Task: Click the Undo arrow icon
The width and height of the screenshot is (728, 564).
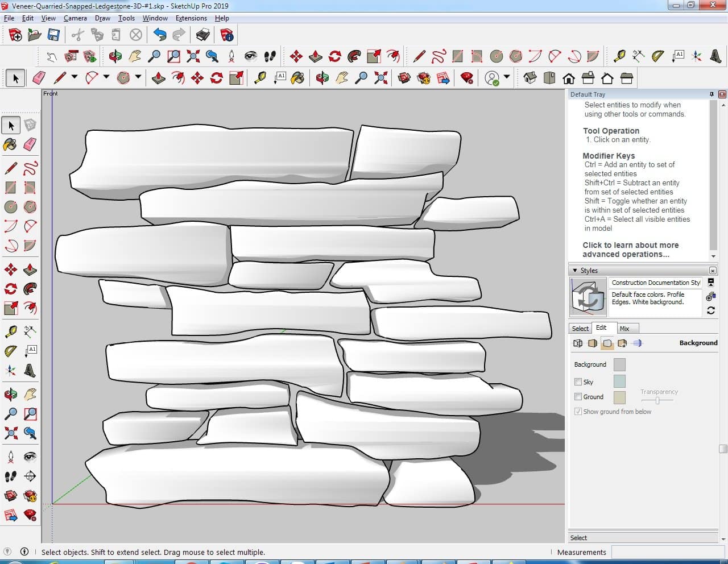Action: click(160, 35)
